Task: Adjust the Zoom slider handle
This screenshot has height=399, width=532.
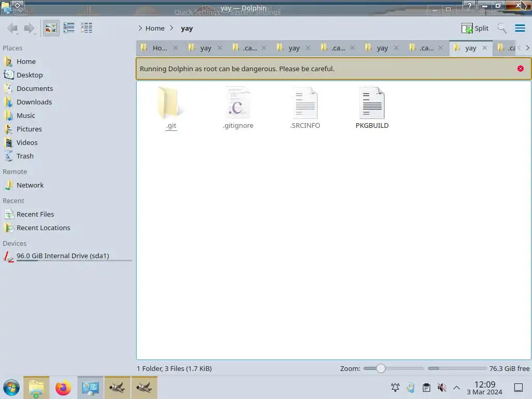Action: click(381, 368)
